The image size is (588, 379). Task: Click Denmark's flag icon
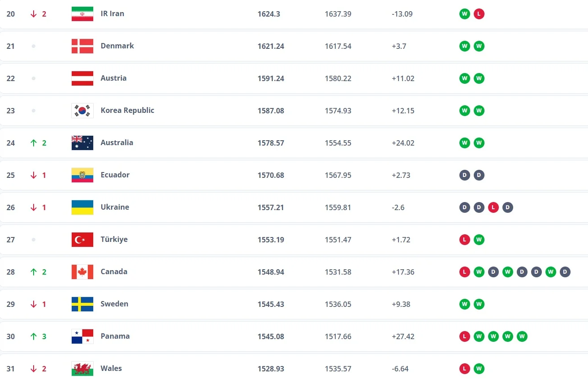point(82,46)
